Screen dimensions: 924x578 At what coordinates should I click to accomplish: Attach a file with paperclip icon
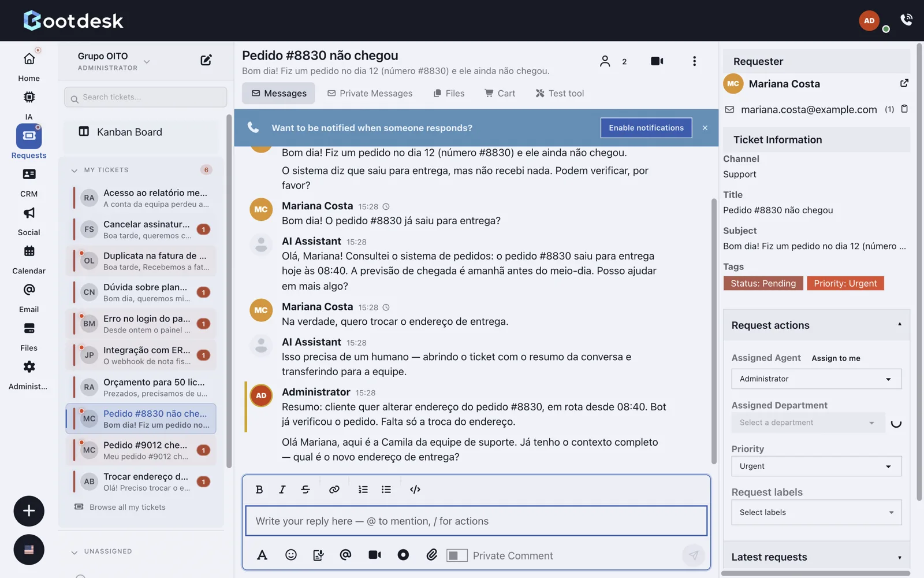(x=432, y=555)
